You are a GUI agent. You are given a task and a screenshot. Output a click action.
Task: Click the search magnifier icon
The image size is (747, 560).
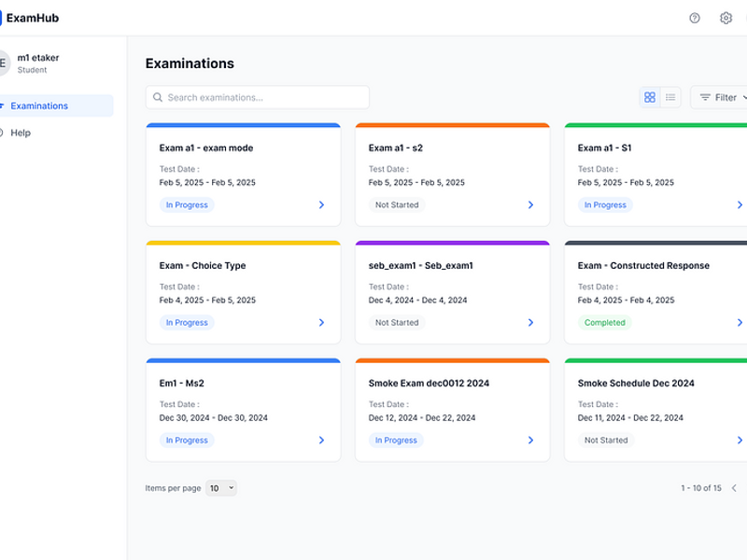coord(158,97)
